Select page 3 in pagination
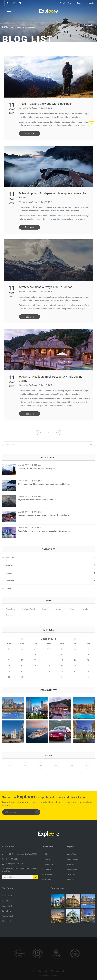The width and height of the screenshot is (97, 980). tap(53, 433)
